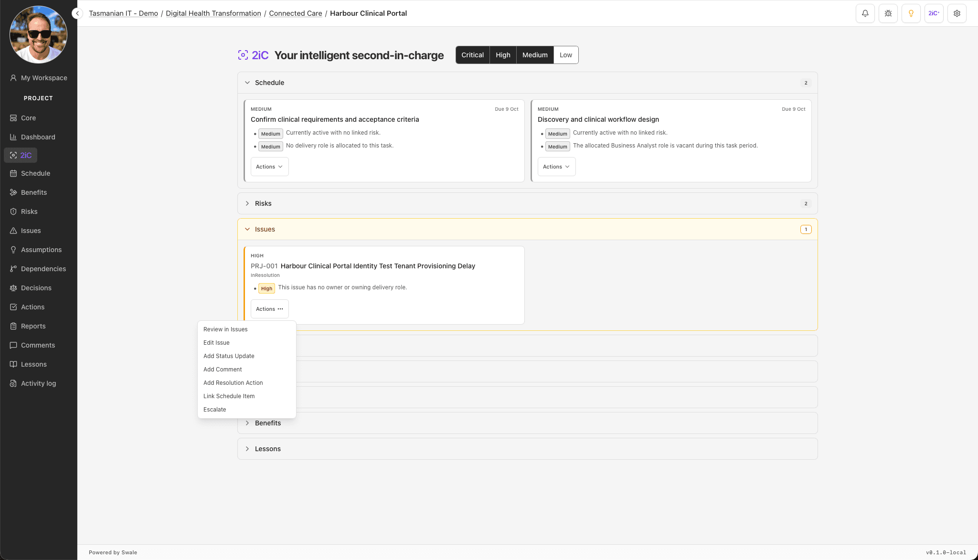
Task: Open Digital Health Transformation breadcrumb link
Action: (x=213, y=13)
